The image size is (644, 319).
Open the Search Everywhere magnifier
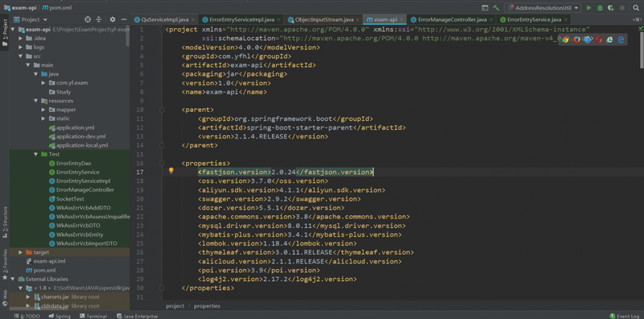(x=635, y=8)
